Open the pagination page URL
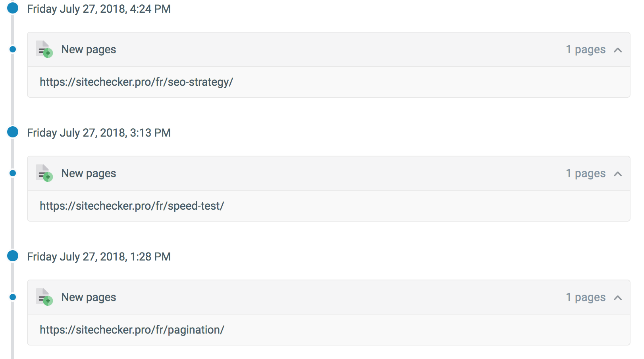 tap(132, 330)
